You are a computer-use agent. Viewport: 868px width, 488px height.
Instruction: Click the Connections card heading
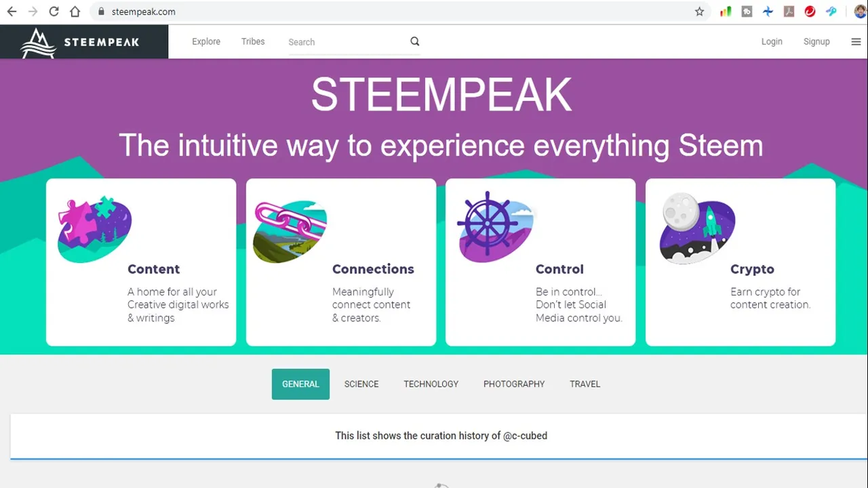(x=373, y=269)
